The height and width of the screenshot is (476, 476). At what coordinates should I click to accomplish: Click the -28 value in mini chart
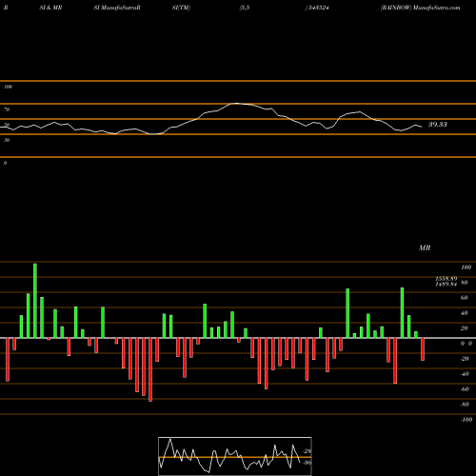[307, 451]
